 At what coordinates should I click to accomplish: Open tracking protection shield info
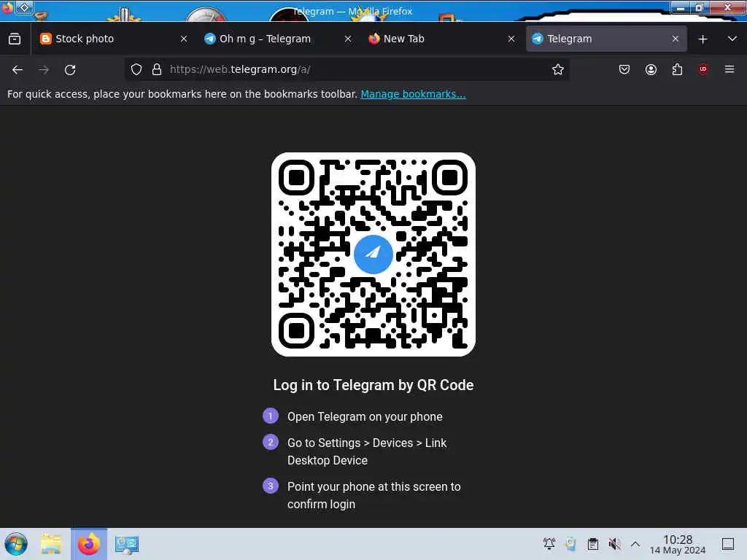point(136,69)
